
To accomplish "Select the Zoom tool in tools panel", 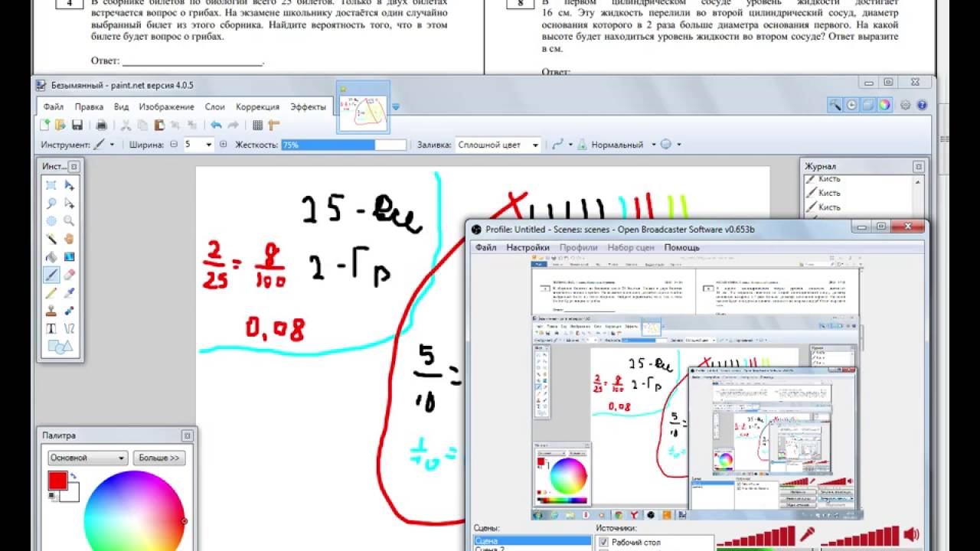I will pyautogui.click(x=70, y=221).
